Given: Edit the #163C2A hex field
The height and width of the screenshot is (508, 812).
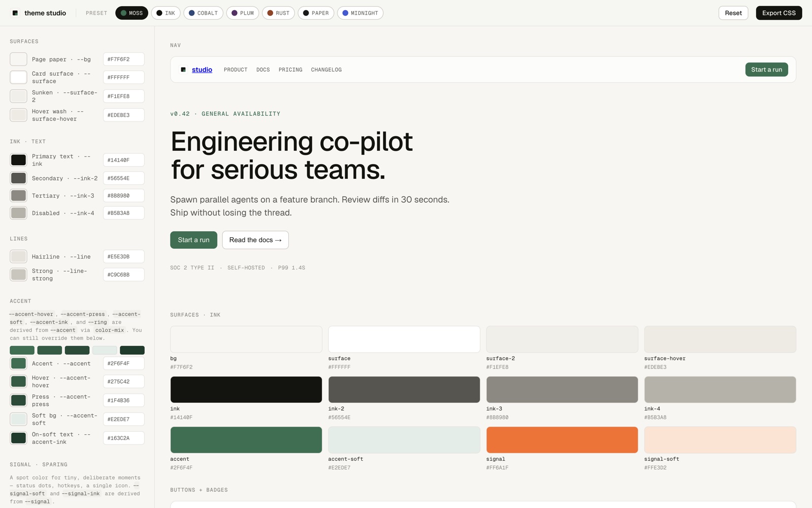Looking at the screenshot, I should coord(124,438).
